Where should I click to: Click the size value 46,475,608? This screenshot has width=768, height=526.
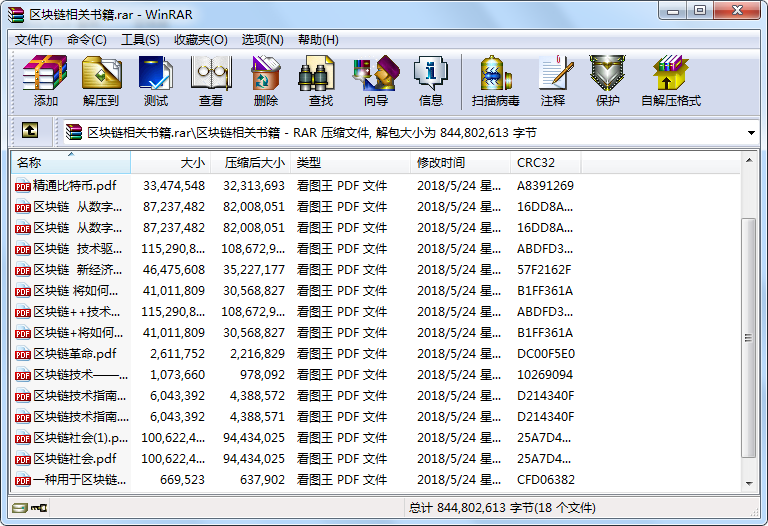[174, 270]
